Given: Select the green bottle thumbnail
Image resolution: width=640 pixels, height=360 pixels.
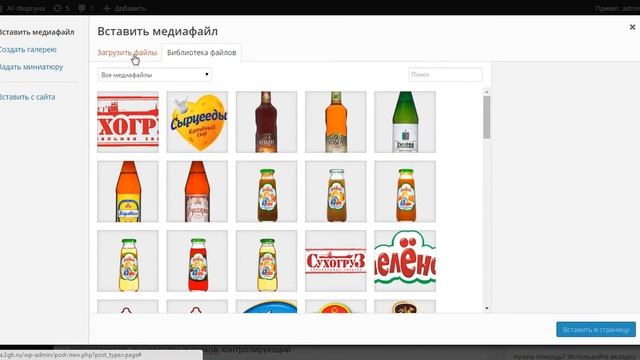Looking at the screenshot, I should (405, 122).
